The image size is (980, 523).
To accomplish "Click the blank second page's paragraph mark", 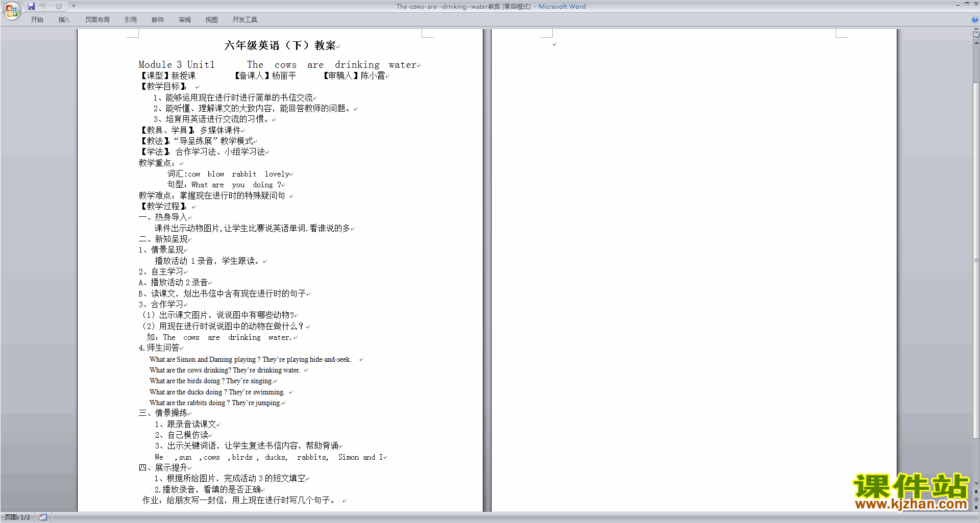I will (554, 44).
